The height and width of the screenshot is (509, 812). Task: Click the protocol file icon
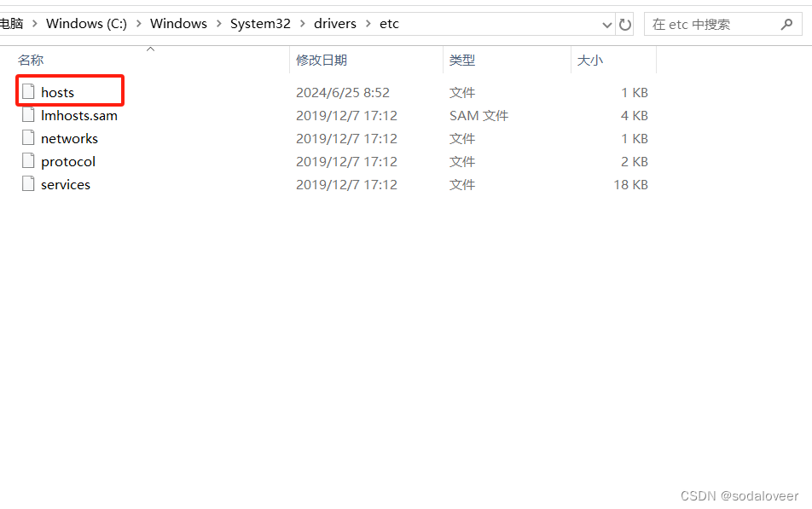[x=28, y=161]
